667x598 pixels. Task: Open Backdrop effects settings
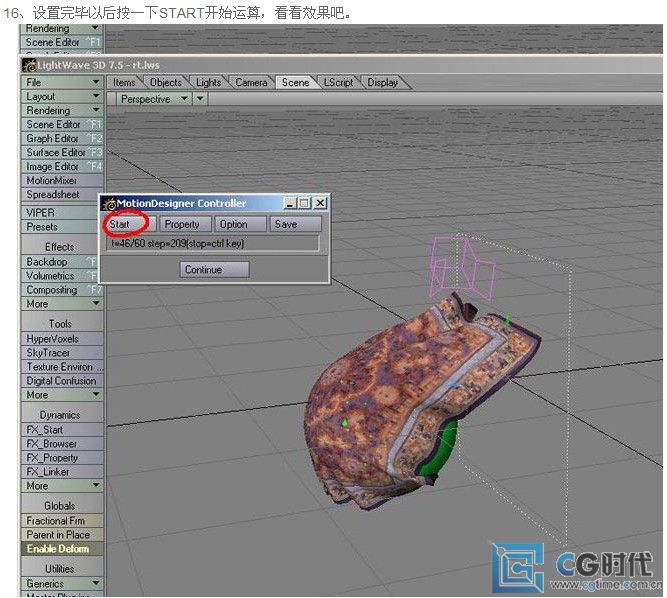(60, 262)
